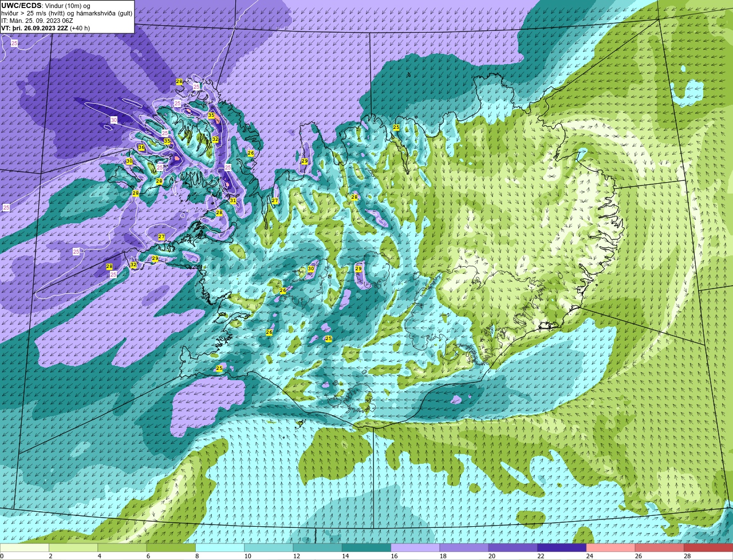Click the dark teal 14–16 legend swatch
The width and height of the screenshot is (733, 560).
click(x=366, y=547)
